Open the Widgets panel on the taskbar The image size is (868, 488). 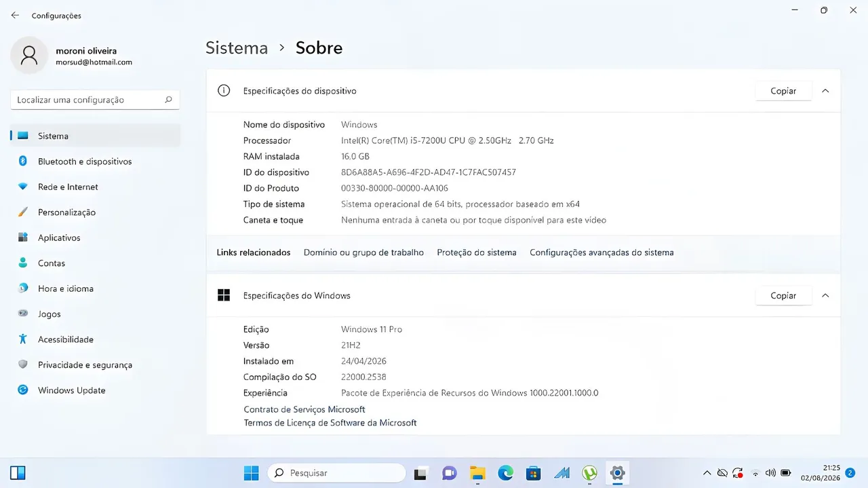coord(18,472)
